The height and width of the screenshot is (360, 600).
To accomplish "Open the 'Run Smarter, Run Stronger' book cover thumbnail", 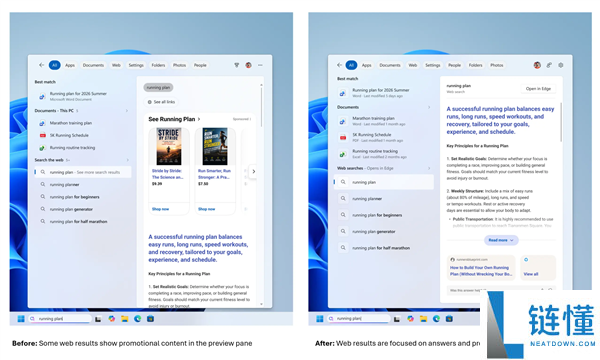I will (x=215, y=146).
